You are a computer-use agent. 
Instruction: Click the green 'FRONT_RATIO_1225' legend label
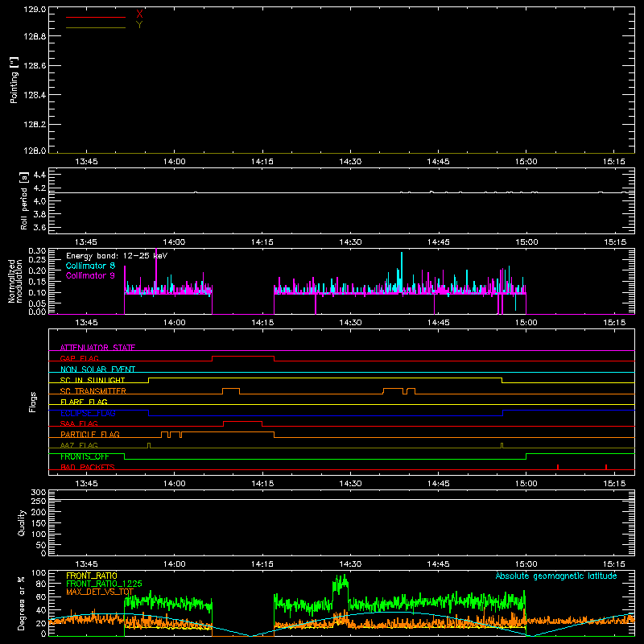pyautogui.click(x=104, y=584)
